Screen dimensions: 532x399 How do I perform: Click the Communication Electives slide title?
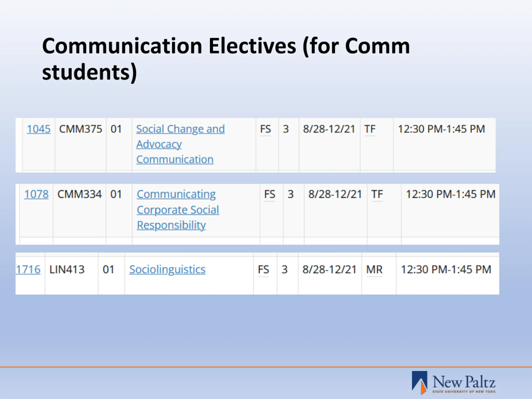click(226, 59)
